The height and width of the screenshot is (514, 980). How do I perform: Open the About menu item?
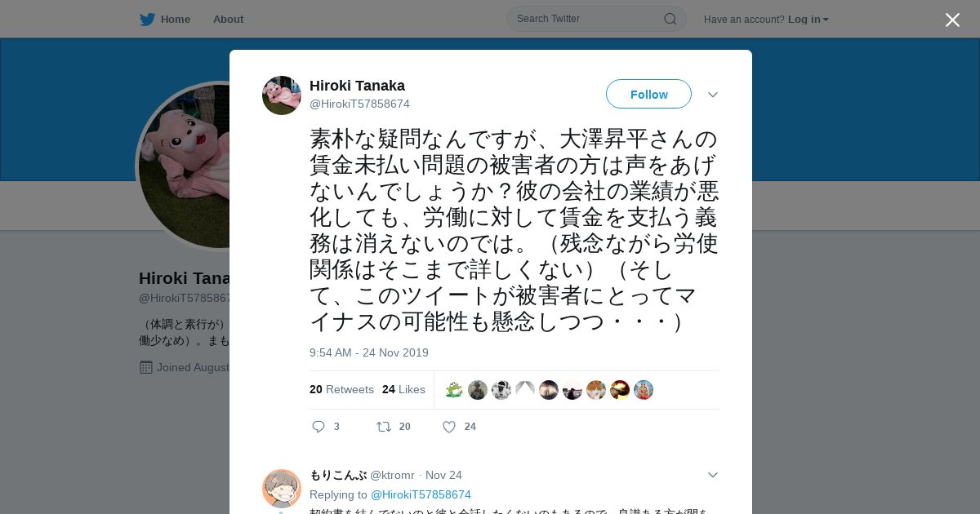tap(228, 19)
